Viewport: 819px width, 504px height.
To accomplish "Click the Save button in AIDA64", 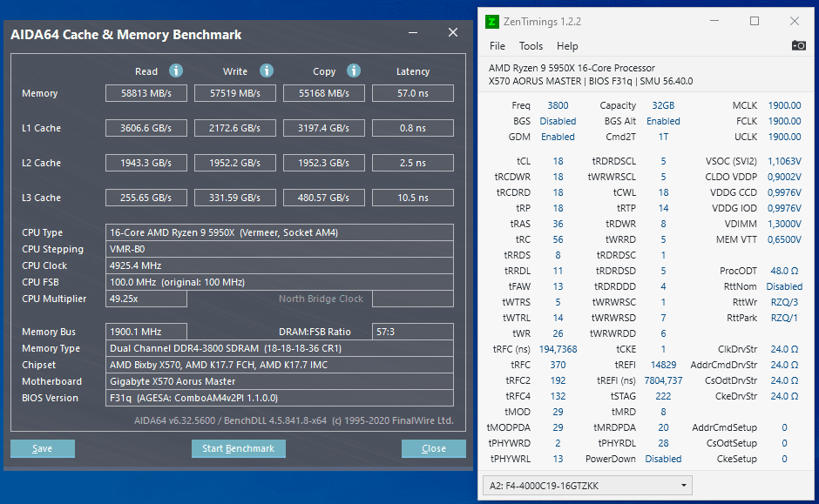I will (43, 448).
